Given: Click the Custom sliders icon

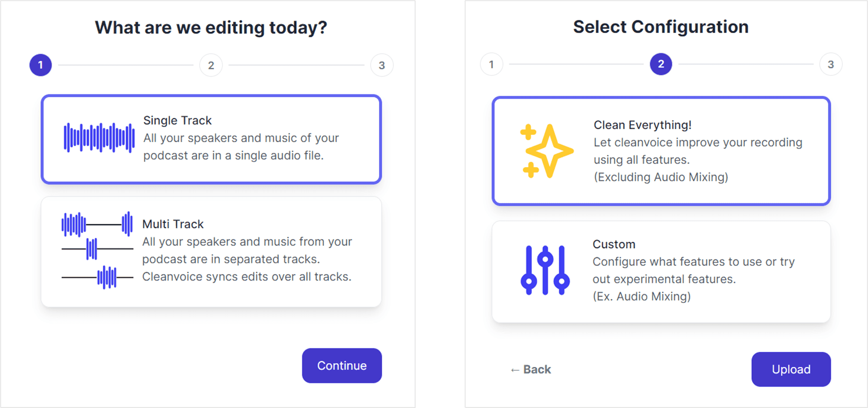Looking at the screenshot, I should 545,270.
